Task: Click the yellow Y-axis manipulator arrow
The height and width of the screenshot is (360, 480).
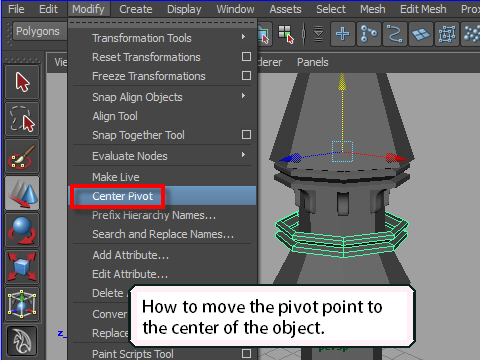Action: coord(342,82)
